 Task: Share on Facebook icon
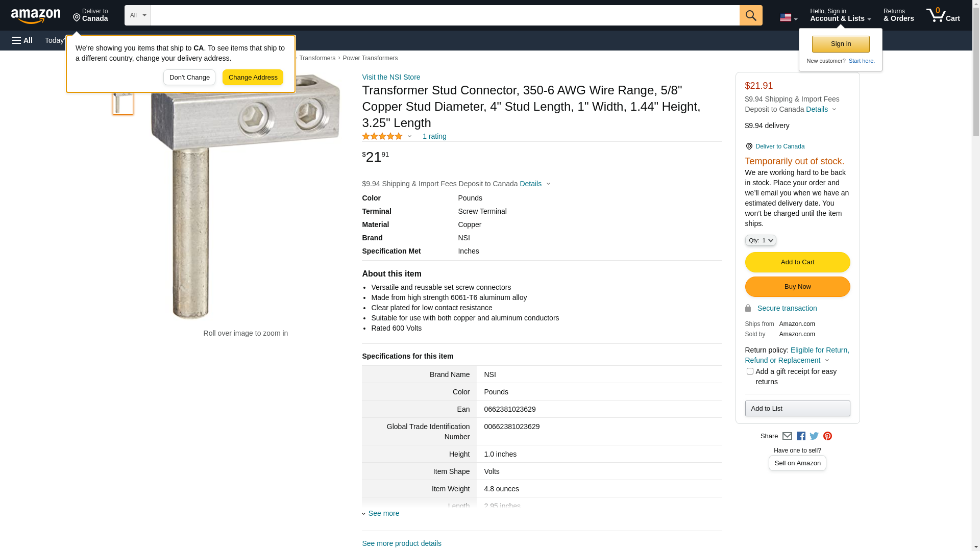pyautogui.click(x=801, y=436)
